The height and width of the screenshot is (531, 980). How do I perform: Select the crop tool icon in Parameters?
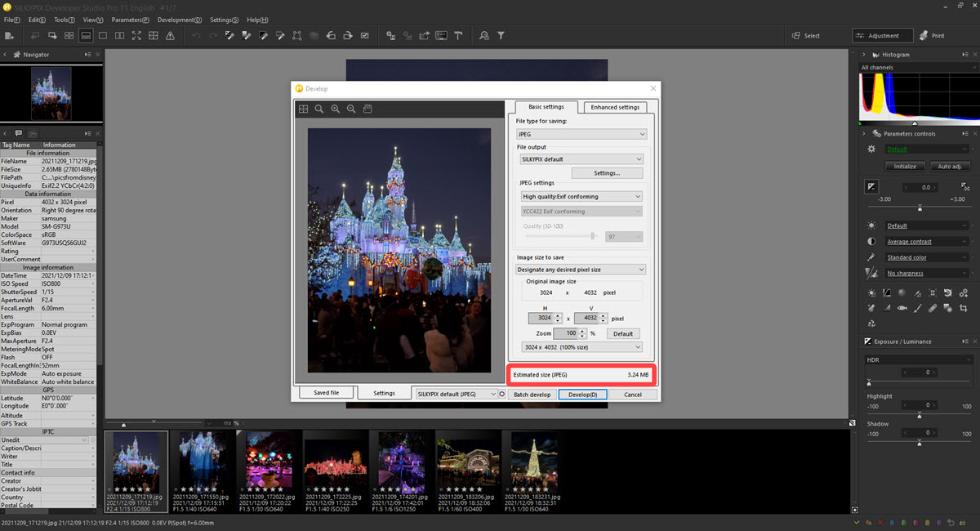point(964,308)
